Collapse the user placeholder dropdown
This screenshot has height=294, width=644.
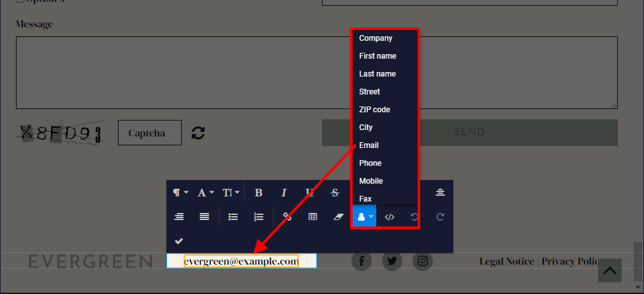click(364, 217)
